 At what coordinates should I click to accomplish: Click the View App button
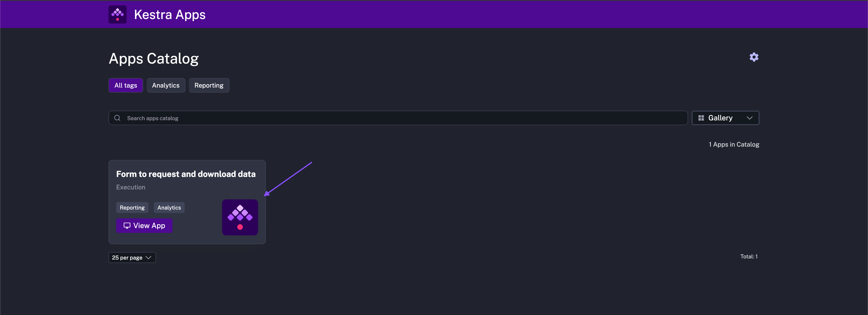(x=144, y=225)
